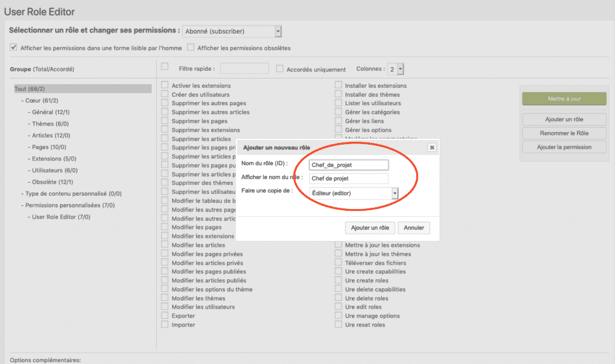Open the "Faire une copie de" dropdown

pyautogui.click(x=353, y=193)
